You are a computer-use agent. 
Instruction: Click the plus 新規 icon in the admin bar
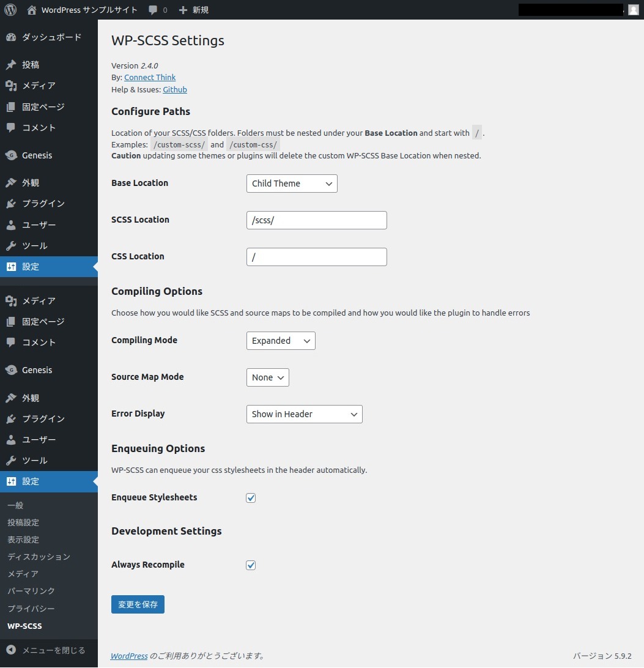pyautogui.click(x=183, y=10)
